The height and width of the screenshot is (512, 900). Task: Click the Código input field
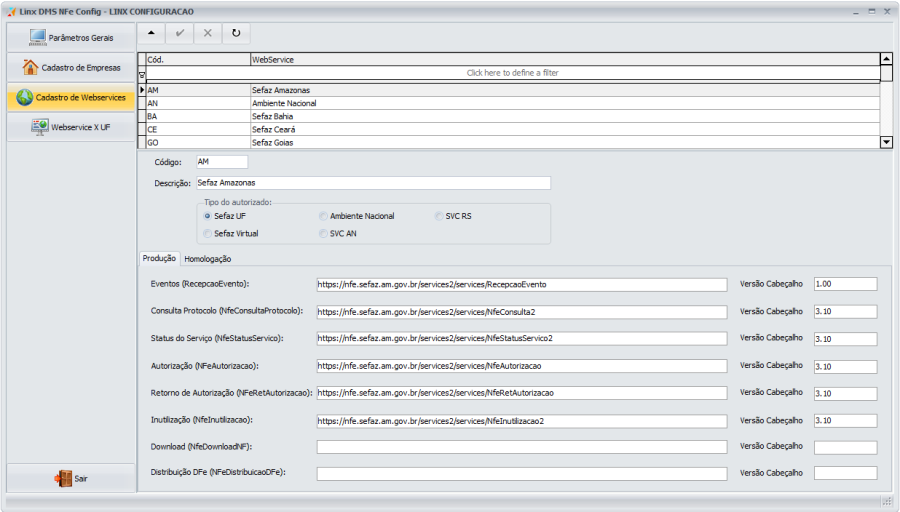click(x=222, y=162)
